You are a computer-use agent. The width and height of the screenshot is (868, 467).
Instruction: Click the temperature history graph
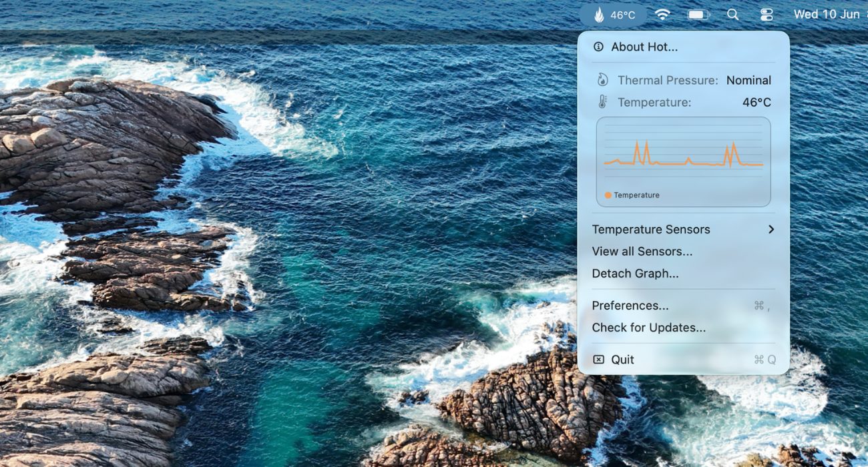[684, 161]
